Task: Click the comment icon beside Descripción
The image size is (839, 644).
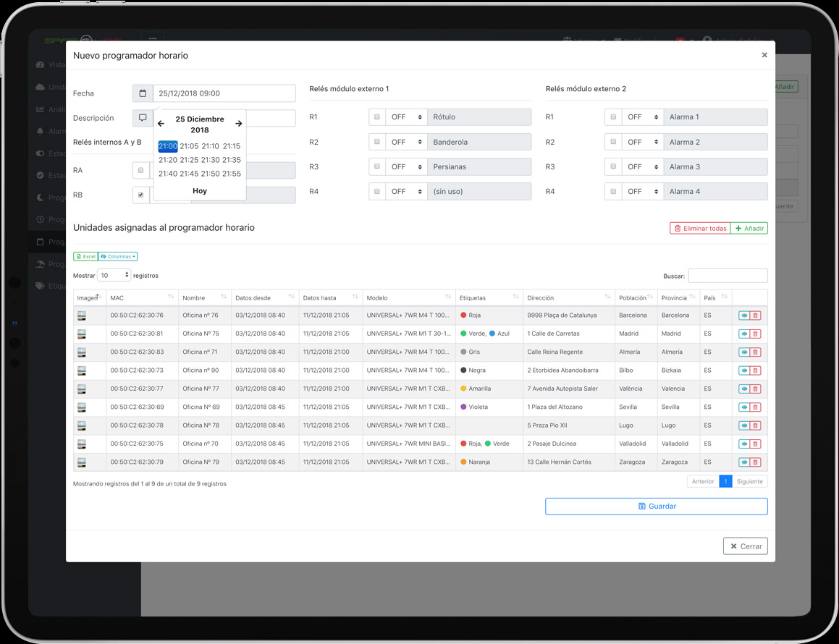Action: (143, 118)
